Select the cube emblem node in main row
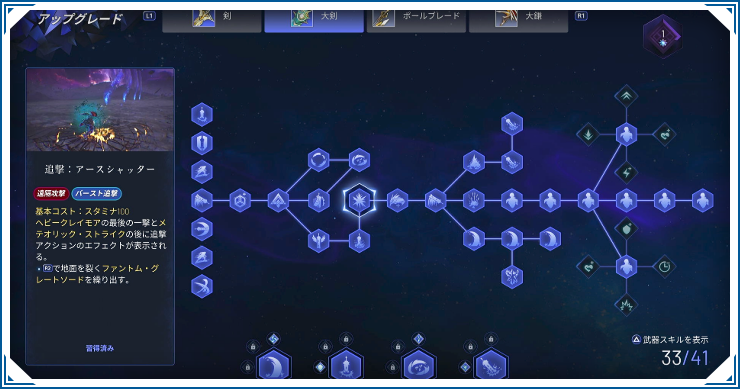The width and height of the screenshot is (740, 389). (x=240, y=201)
